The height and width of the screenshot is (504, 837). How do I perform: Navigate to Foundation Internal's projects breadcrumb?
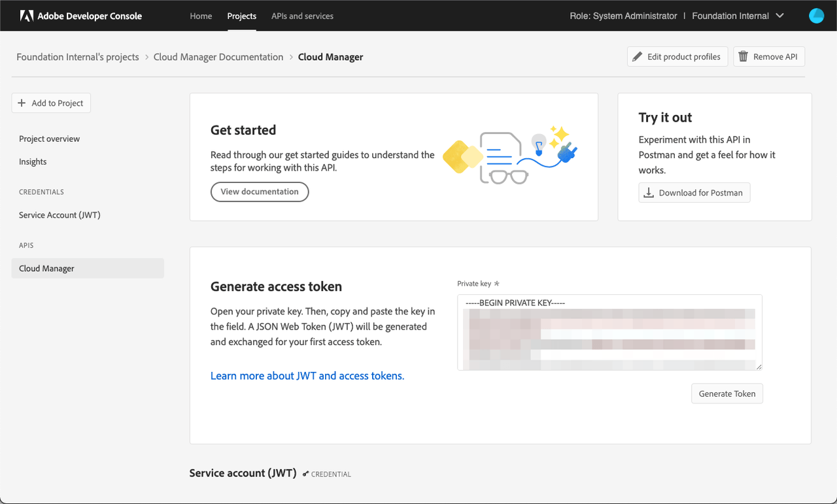[78, 57]
